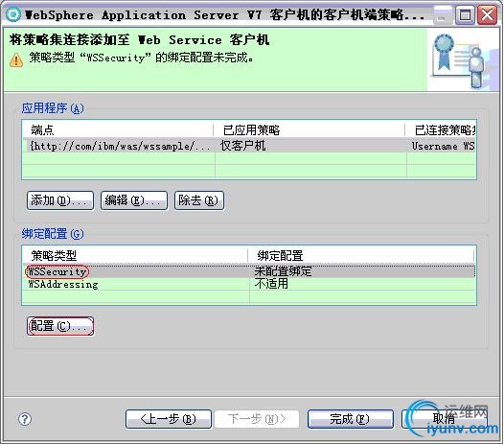Select the WSAddressing policy type row

249,284
